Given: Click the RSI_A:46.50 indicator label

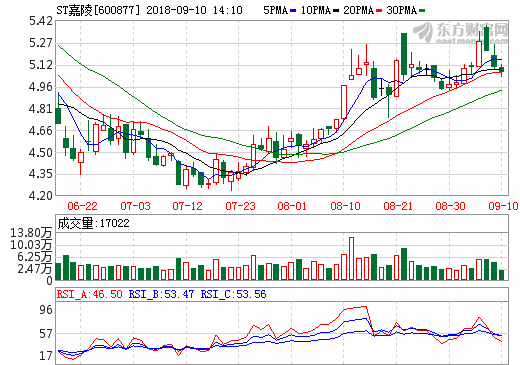Looking at the screenshot, I should point(90,294).
